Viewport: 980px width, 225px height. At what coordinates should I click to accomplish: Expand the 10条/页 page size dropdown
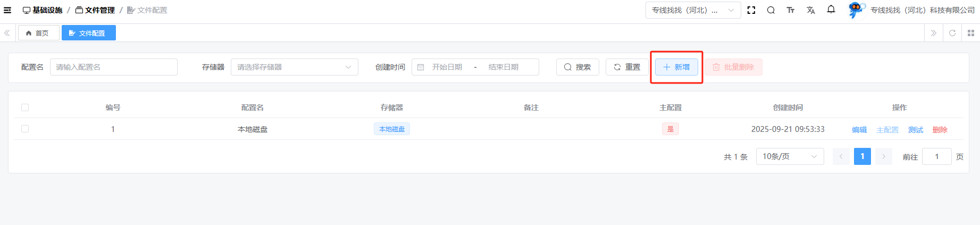click(790, 156)
